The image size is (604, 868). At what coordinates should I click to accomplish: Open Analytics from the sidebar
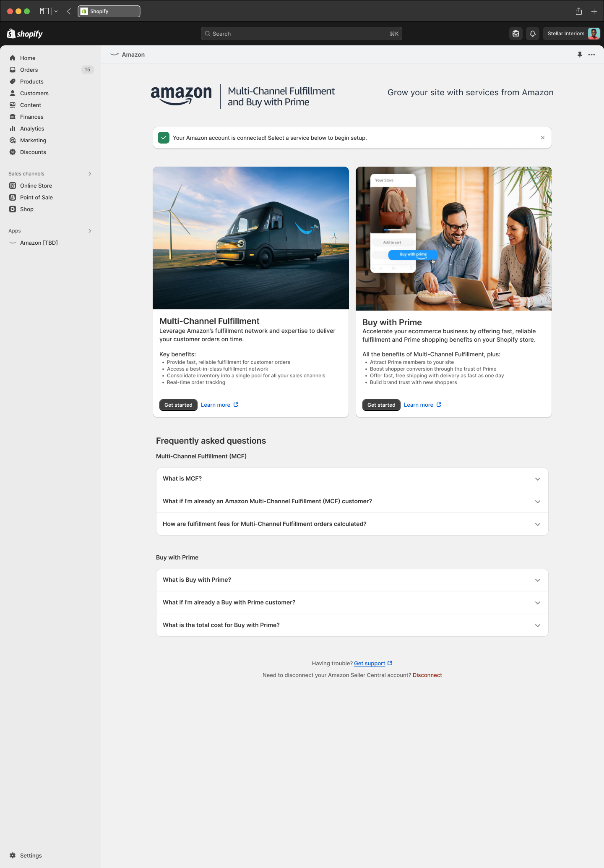pos(32,128)
